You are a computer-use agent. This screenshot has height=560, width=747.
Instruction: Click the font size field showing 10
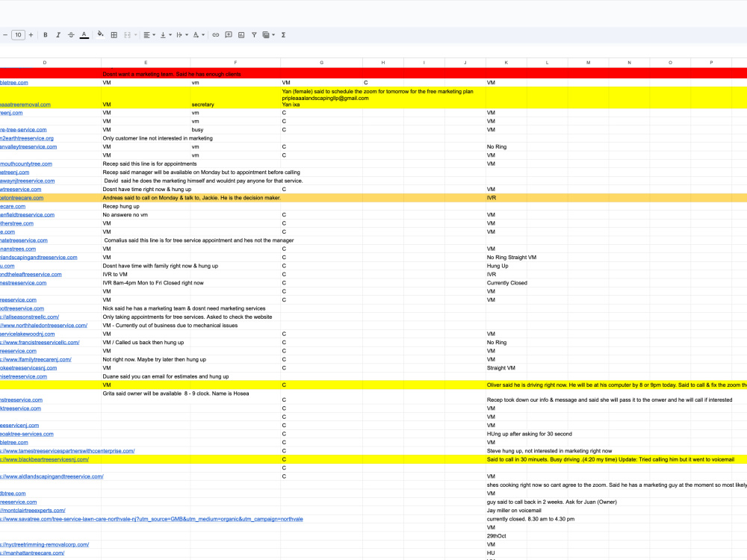tap(18, 35)
